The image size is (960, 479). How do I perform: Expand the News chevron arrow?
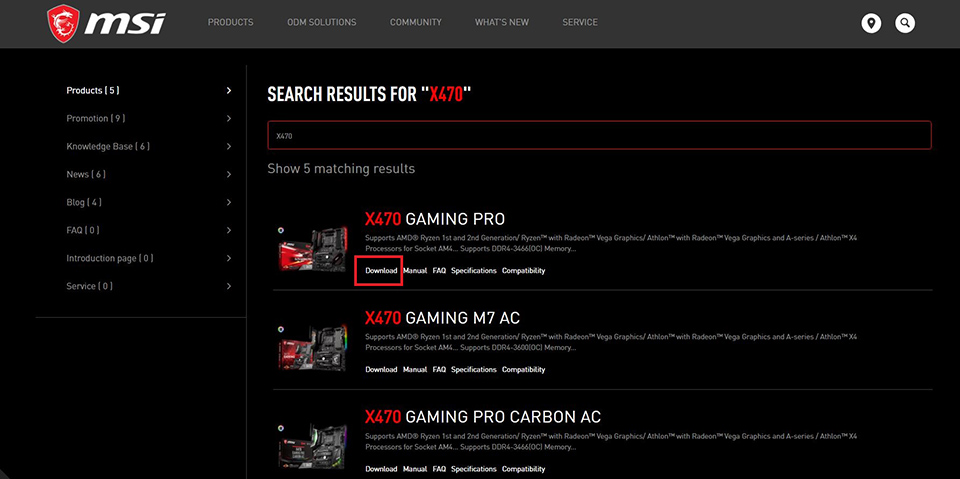229,175
